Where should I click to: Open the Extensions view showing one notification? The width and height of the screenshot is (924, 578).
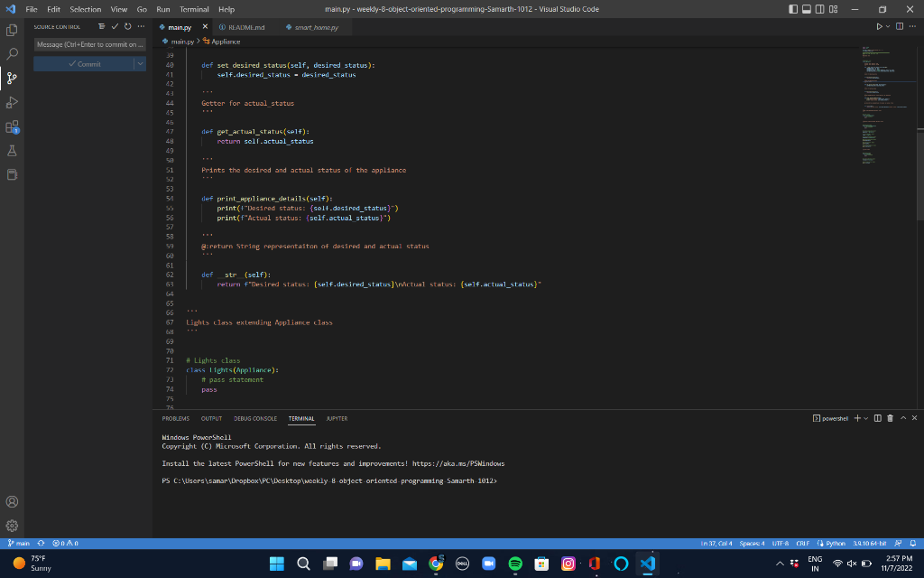tap(12, 126)
